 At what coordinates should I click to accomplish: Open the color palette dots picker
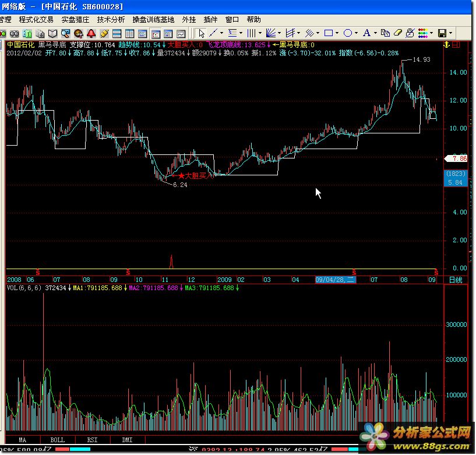[423, 33]
